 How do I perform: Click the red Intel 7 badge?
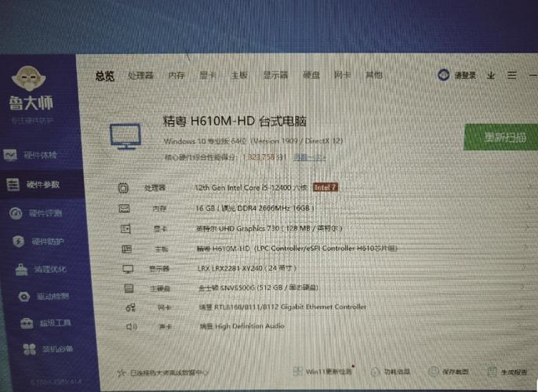pyautogui.click(x=325, y=187)
